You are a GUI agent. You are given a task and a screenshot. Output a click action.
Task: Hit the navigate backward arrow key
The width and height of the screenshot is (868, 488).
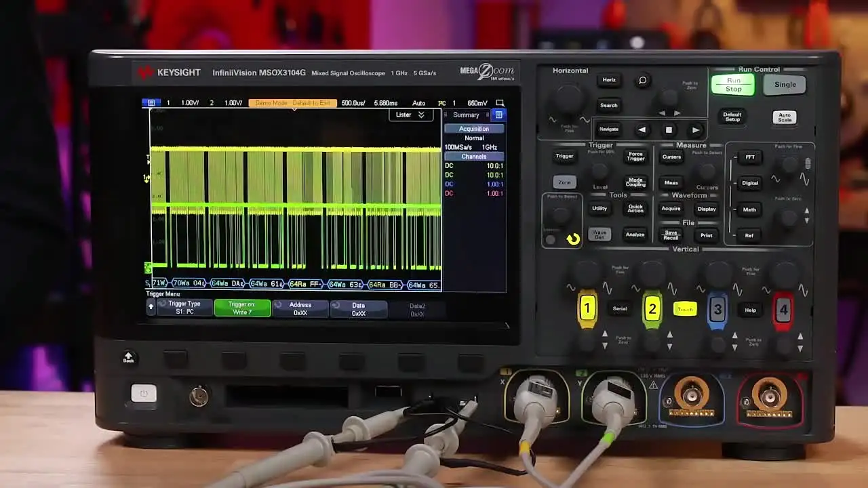642,130
